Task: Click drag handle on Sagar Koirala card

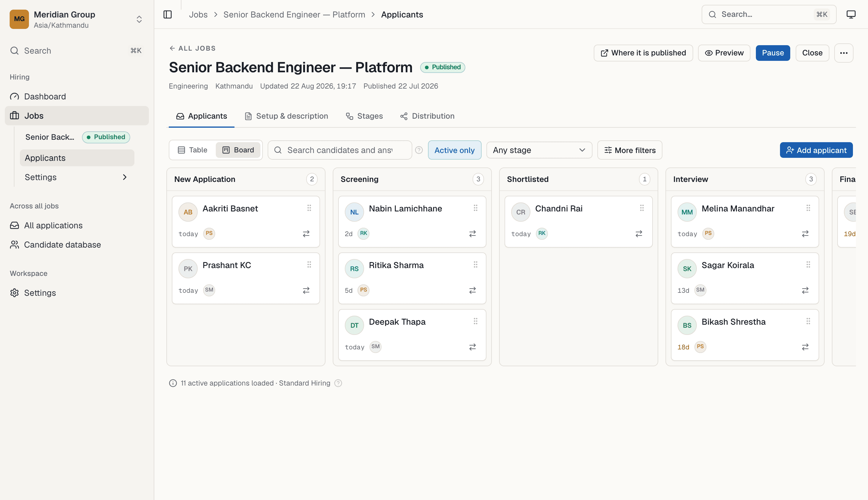Action: [x=808, y=264]
